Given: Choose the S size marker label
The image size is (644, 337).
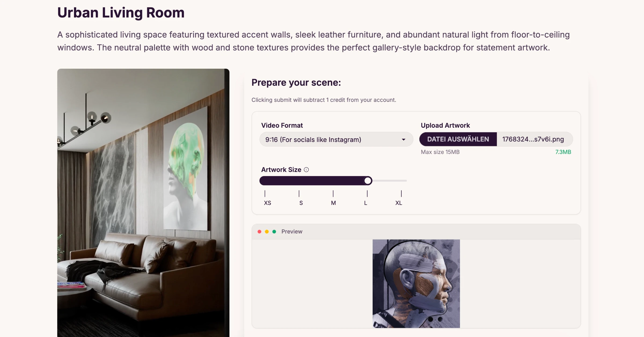Looking at the screenshot, I should (x=301, y=203).
